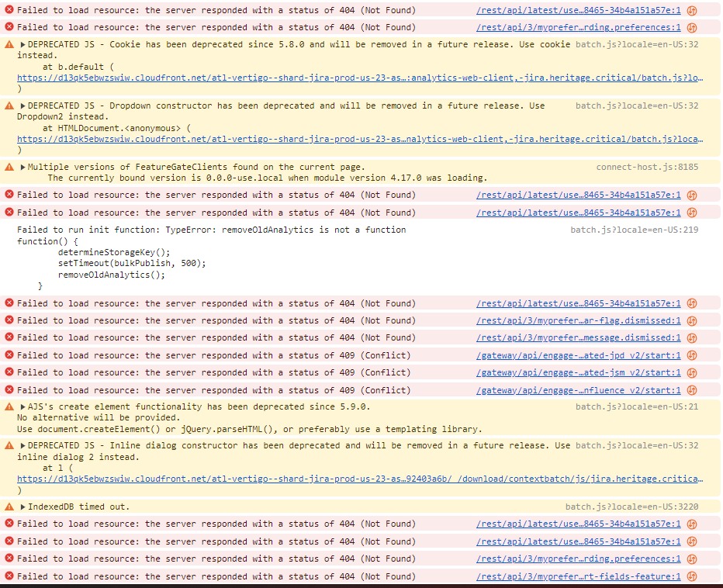The height and width of the screenshot is (588, 723).
Task: Click the warning icon on the IndexedDB timed out message
Action: pos(9,507)
